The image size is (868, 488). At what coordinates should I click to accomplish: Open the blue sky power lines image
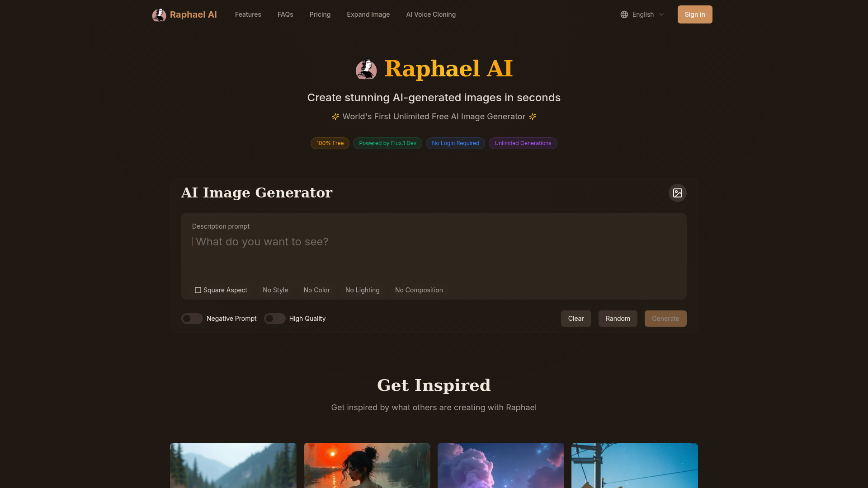click(x=635, y=465)
